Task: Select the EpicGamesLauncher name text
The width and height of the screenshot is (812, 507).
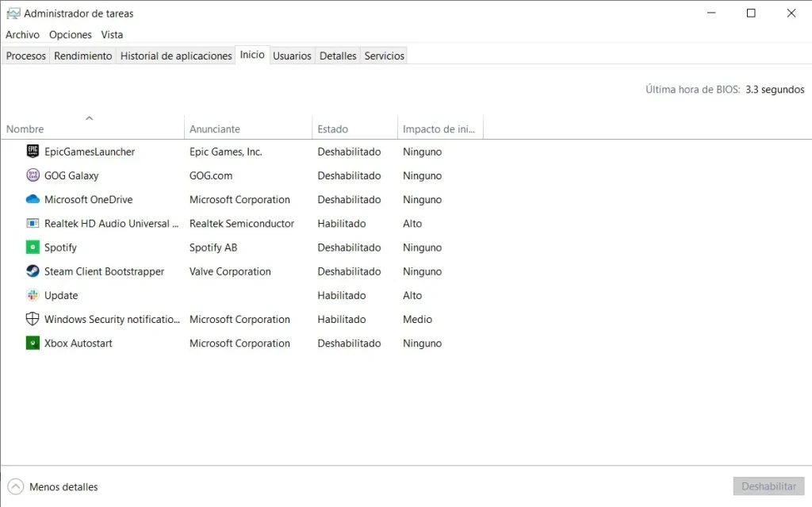Action: pyautogui.click(x=90, y=152)
